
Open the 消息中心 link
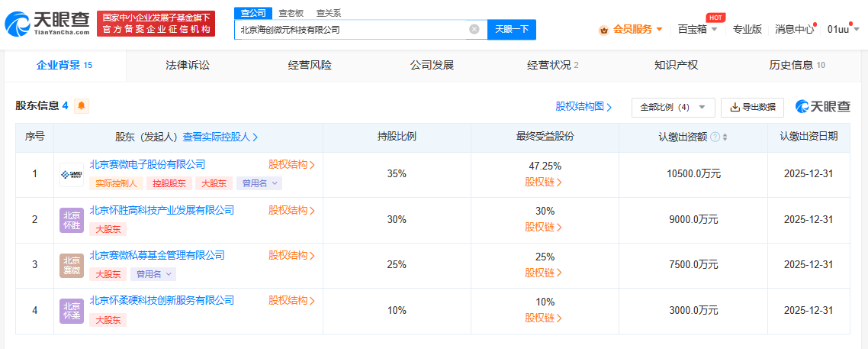794,29
